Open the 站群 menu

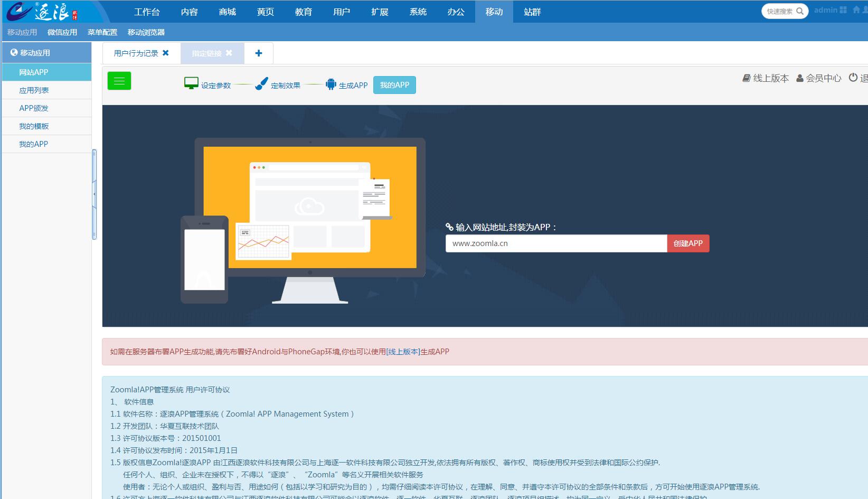point(532,12)
